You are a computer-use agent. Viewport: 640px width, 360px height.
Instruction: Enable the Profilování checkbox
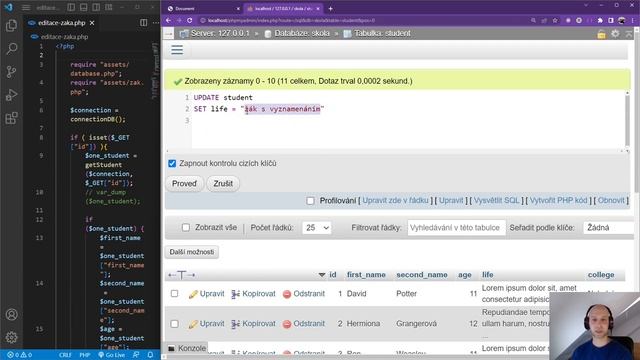310,201
